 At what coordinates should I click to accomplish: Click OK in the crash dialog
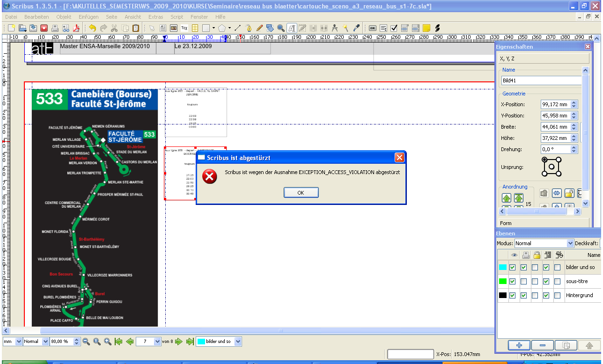pos(301,193)
